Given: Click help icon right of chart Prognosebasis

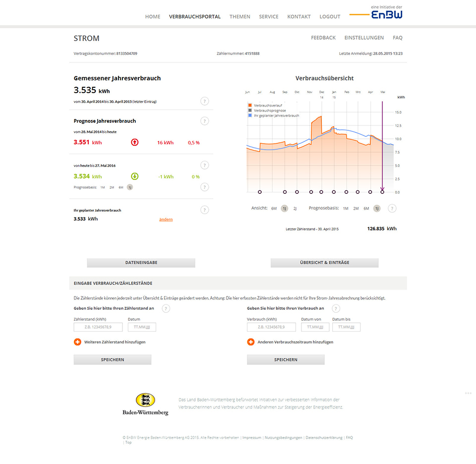Looking at the screenshot, I should pyautogui.click(x=392, y=208).
